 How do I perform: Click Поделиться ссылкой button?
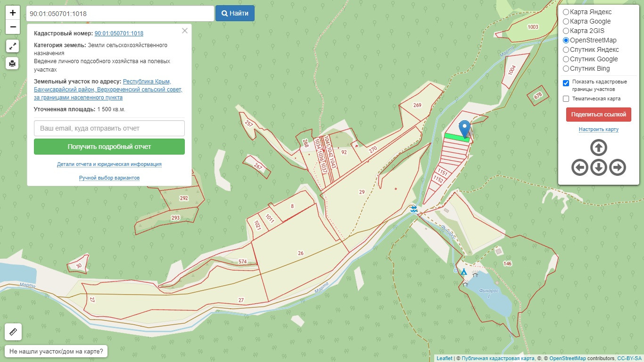(599, 115)
